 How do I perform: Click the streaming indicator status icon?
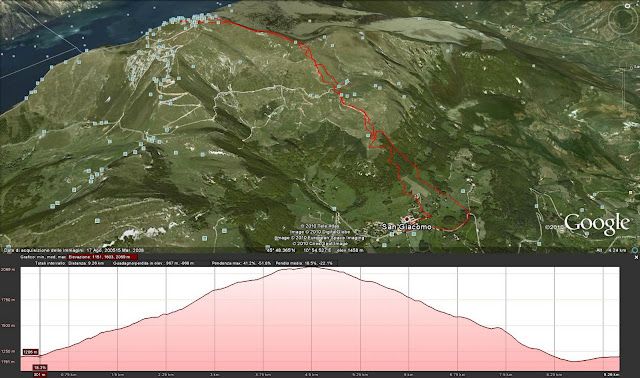(635, 250)
